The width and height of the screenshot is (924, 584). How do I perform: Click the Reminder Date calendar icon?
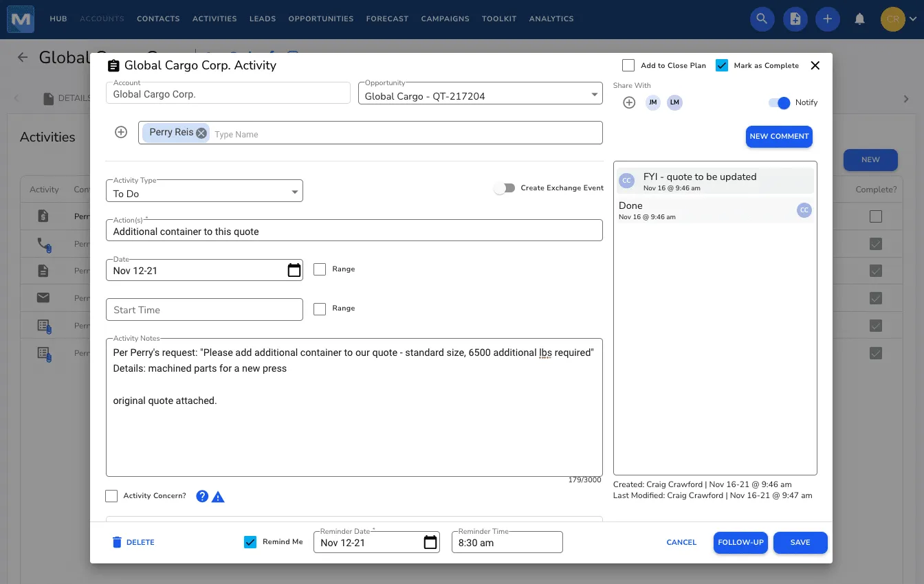coord(430,543)
